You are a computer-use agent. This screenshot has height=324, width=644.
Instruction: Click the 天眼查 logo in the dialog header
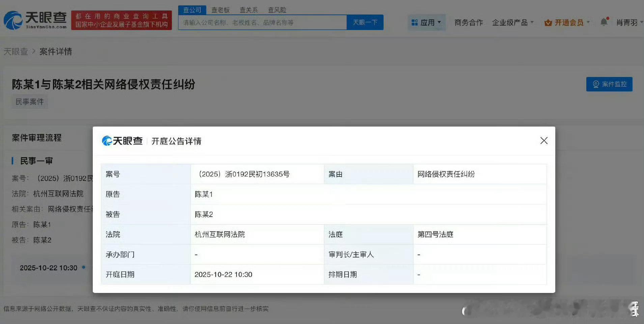[122, 141]
